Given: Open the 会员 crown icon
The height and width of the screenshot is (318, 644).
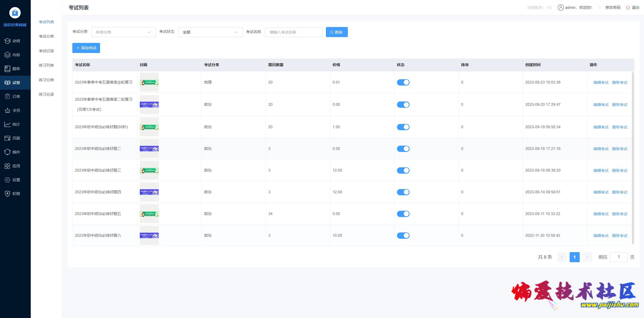Looking at the screenshot, I should pos(8,110).
